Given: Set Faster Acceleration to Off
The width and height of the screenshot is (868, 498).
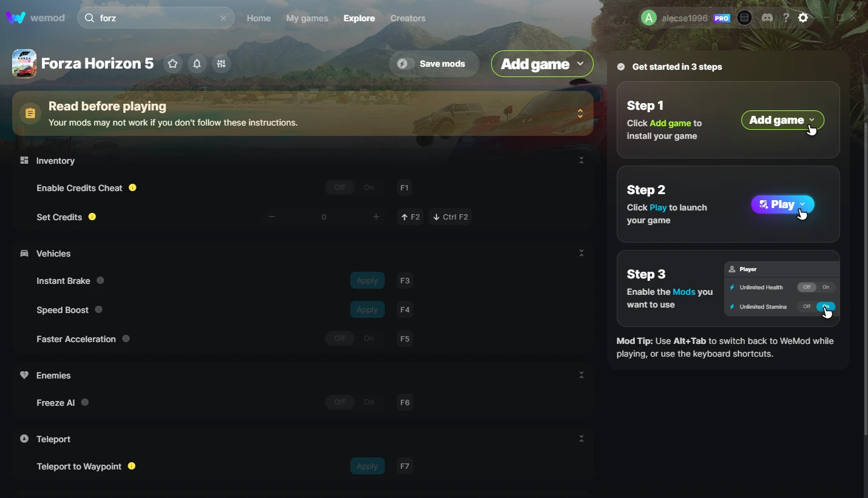Looking at the screenshot, I should 340,338.
